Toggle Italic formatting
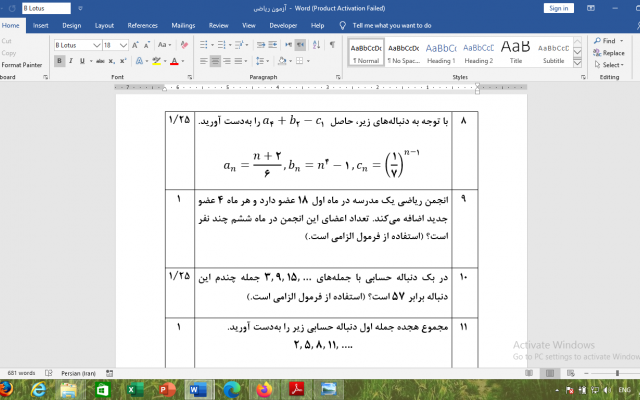This screenshot has height=400, width=640. coord(71,61)
